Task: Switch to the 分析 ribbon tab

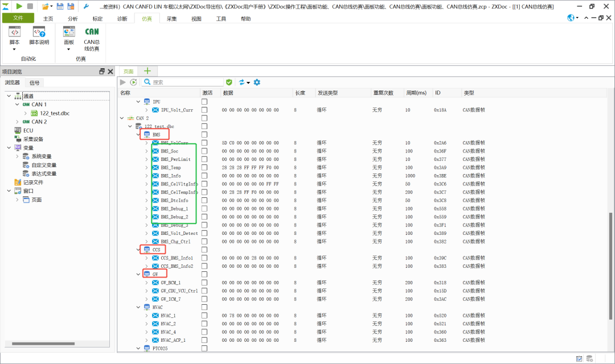Action: (73, 18)
